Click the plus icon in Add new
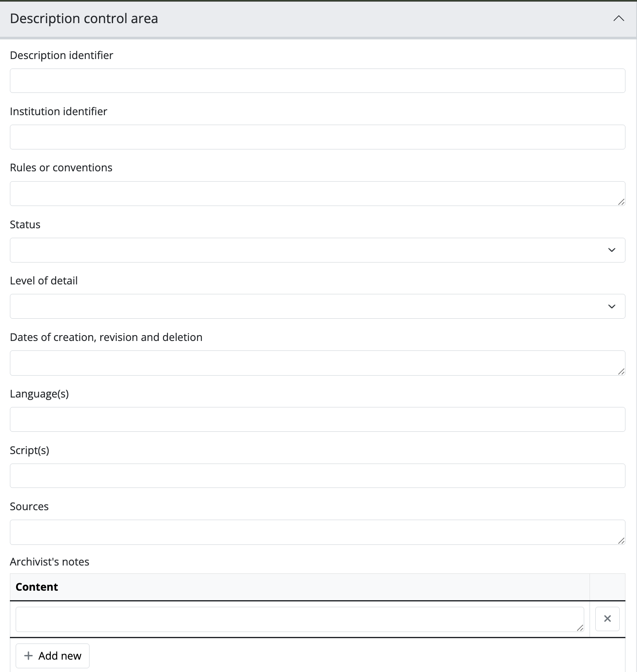The width and height of the screenshot is (637, 672). (x=28, y=655)
